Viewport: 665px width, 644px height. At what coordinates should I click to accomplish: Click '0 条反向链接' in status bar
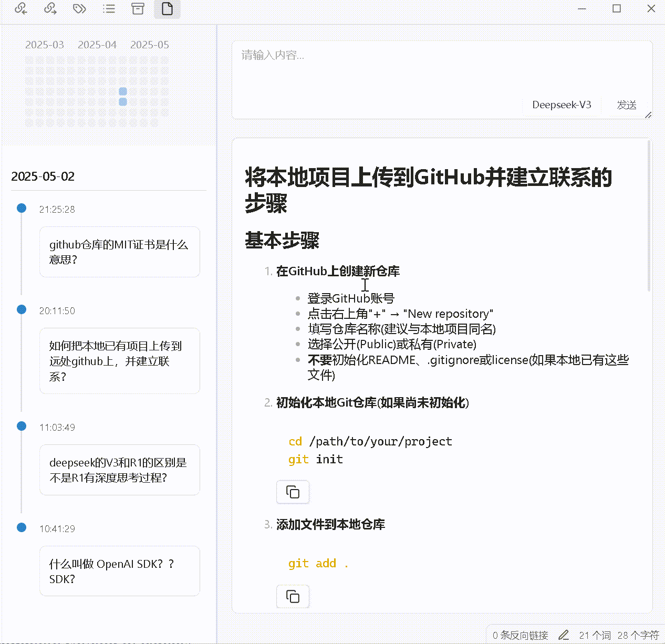[x=520, y=635]
